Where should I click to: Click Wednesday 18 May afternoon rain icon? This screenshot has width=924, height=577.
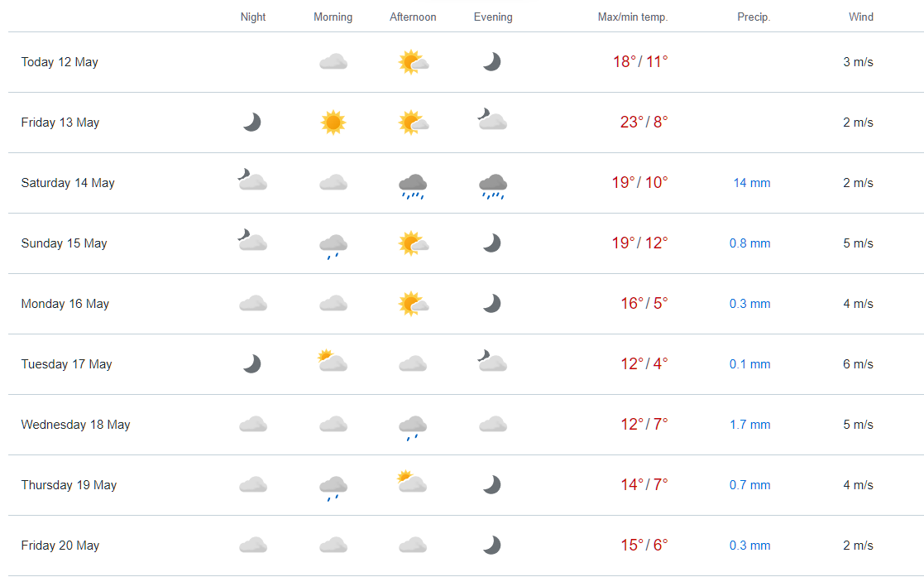click(413, 428)
